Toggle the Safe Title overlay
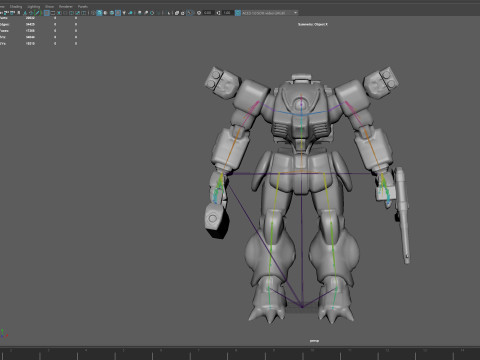This screenshot has height=360, width=480. tap(83, 13)
